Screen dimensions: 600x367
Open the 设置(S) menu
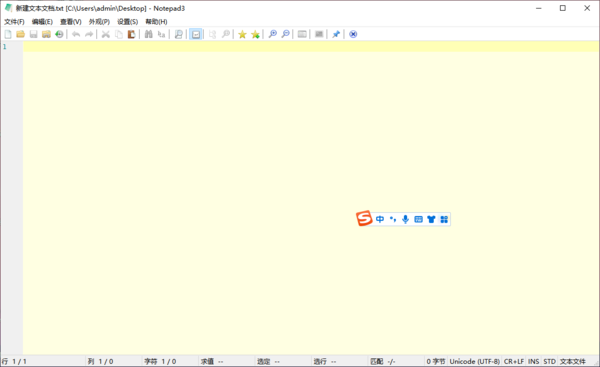click(127, 22)
